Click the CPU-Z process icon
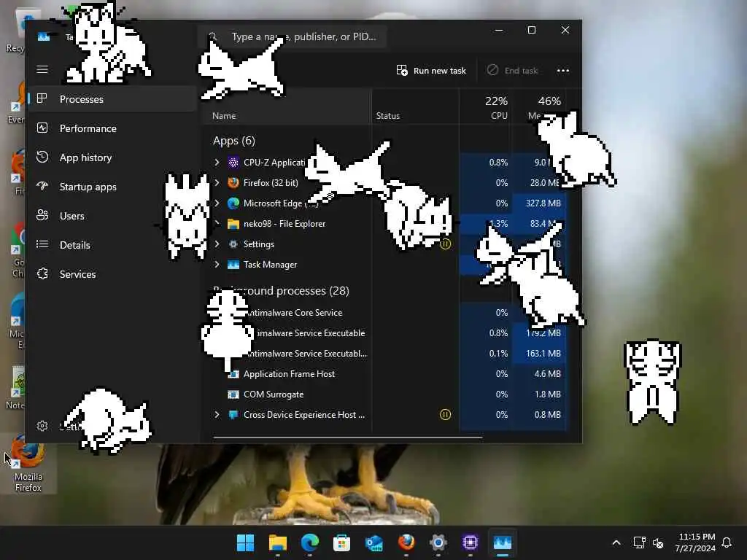Viewport: 747px width, 560px height. (233, 163)
